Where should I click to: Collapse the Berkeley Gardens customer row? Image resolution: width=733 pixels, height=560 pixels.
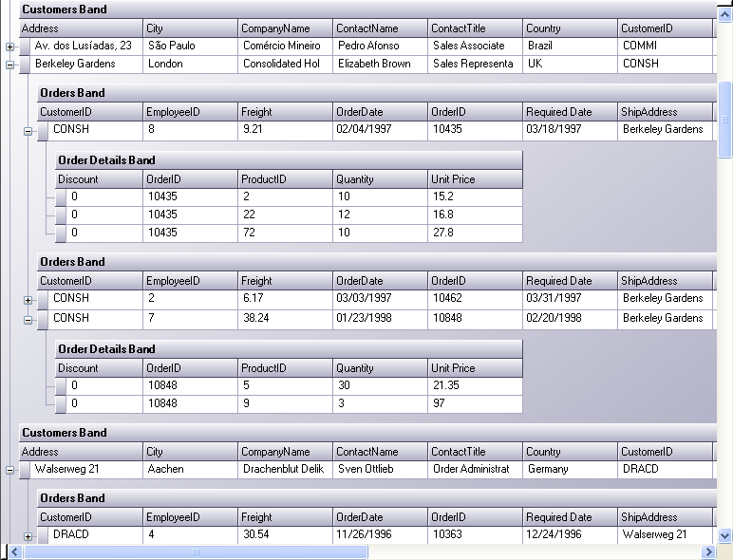click(9, 65)
